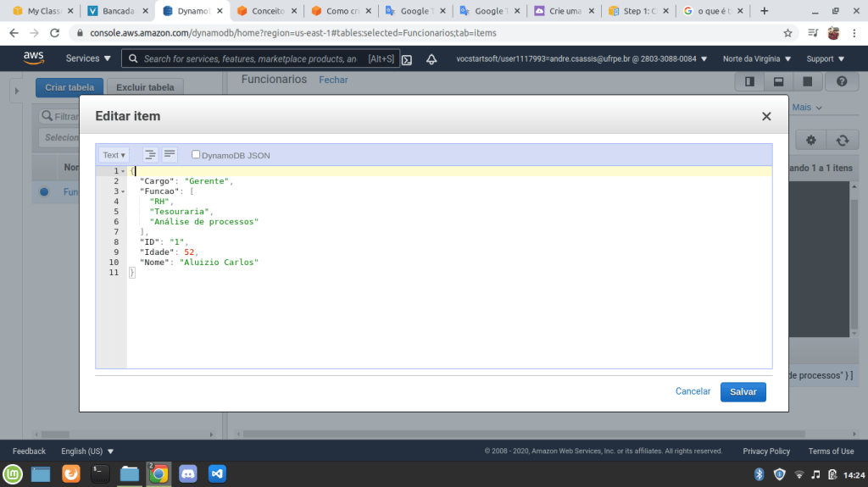This screenshot has height=487, width=868.
Task: Open Discord from the taskbar
Action: pyautogui.click(x=187, y=474)
